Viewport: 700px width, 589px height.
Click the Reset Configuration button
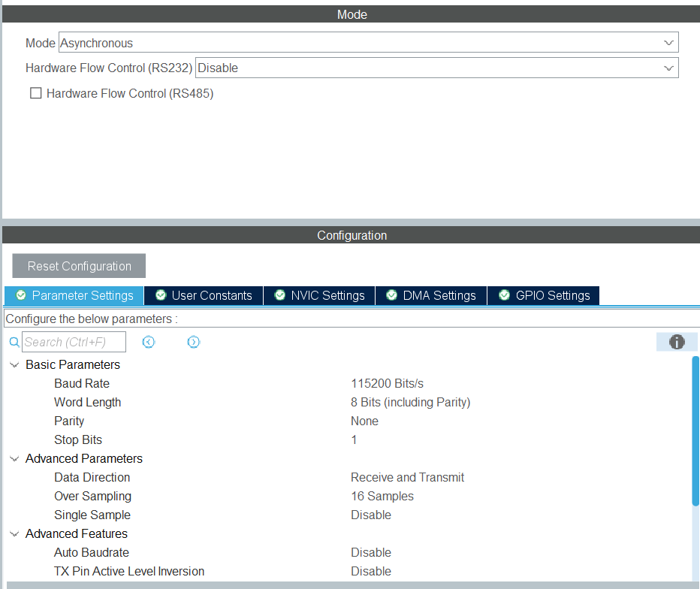[79, 266]
